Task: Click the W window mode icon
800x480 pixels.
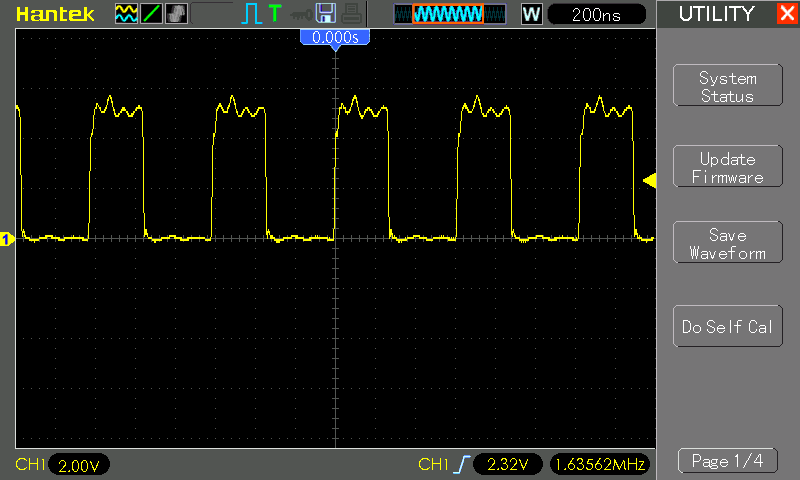Action: click(x=531, y=14)
